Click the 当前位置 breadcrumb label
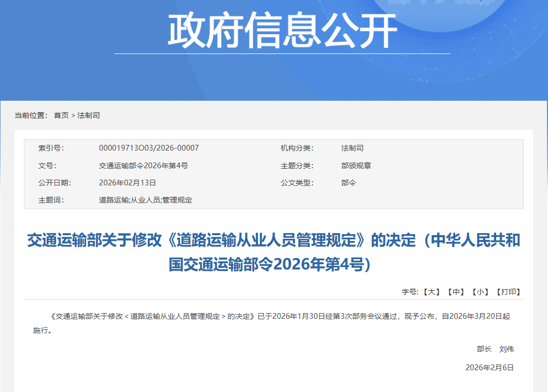 [x=31, y=115]
